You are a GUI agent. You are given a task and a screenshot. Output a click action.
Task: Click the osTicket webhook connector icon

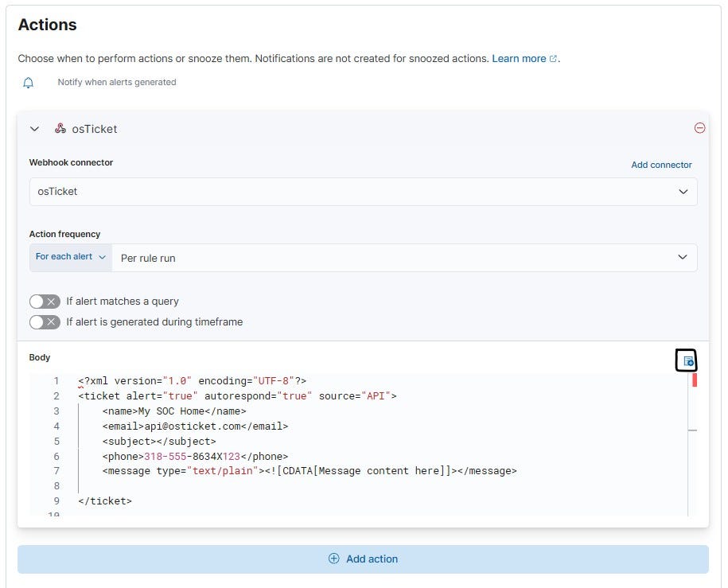point(60,128)
